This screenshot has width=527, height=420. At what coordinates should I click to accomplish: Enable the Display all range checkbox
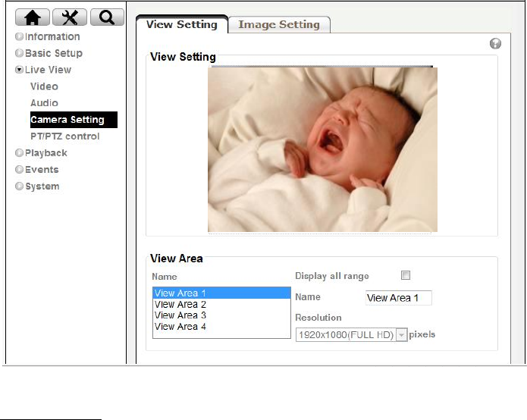[406, 275]
